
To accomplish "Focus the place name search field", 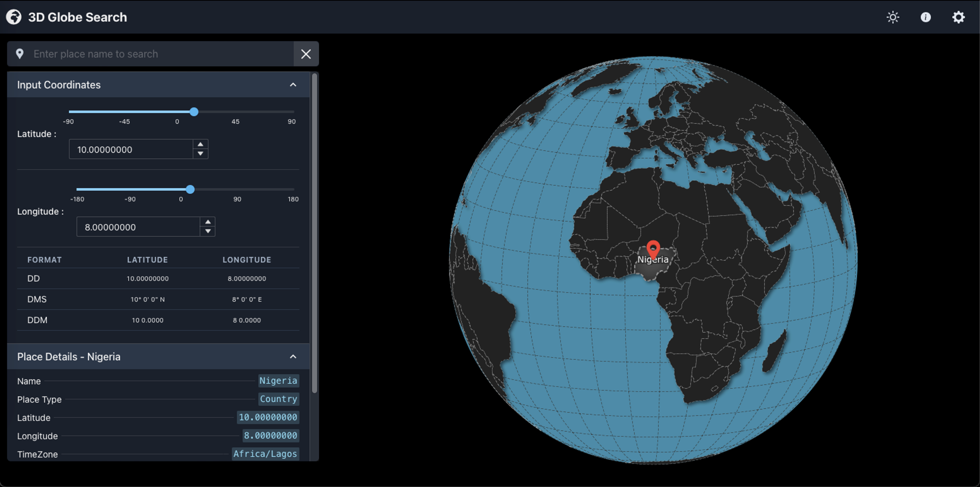I will click(160, 54).
